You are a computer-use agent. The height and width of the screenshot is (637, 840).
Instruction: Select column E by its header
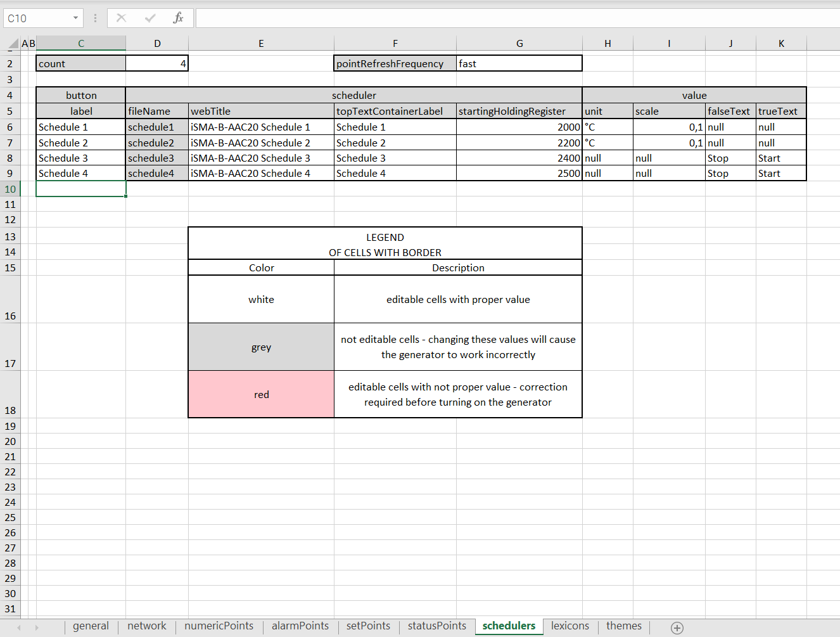point(261,43)
